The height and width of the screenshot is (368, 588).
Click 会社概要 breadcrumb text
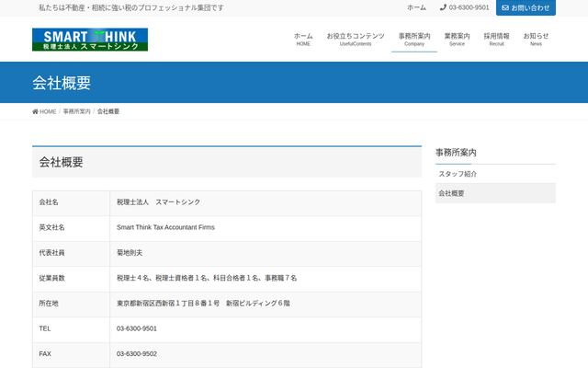click(108, 111)
